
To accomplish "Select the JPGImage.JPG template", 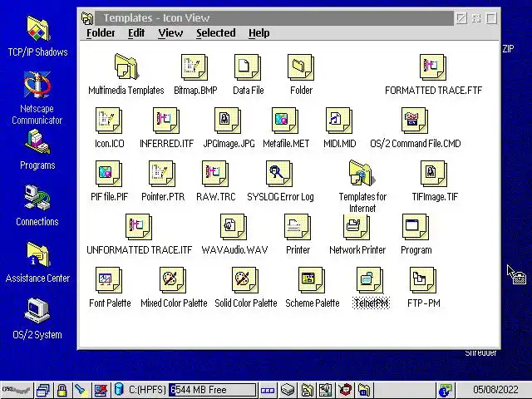I will coord(228,120).
